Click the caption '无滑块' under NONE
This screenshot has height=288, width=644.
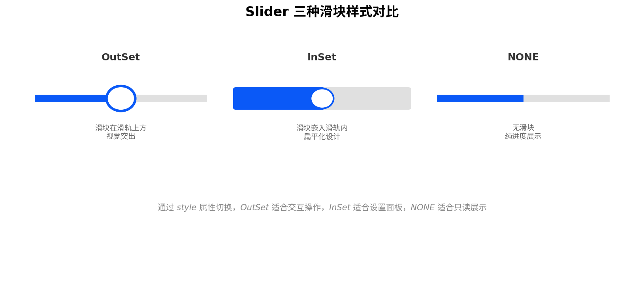click(523, 127)
